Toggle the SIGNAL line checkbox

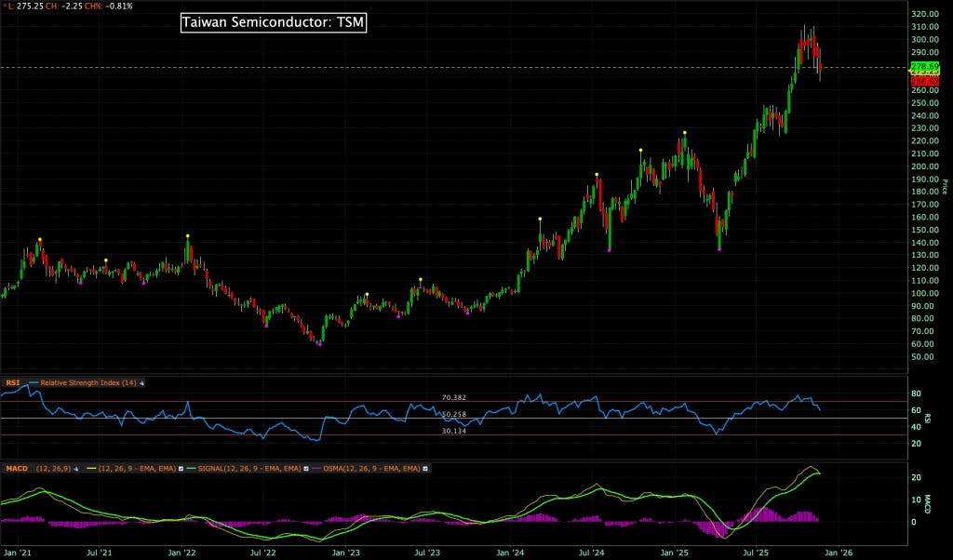click(x=305, y=469)
